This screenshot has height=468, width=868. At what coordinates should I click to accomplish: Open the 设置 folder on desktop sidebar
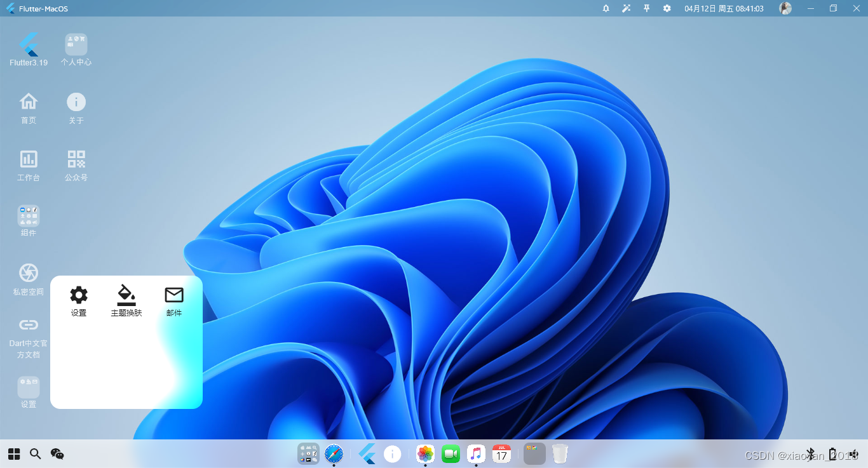click(x=29, y=392)
